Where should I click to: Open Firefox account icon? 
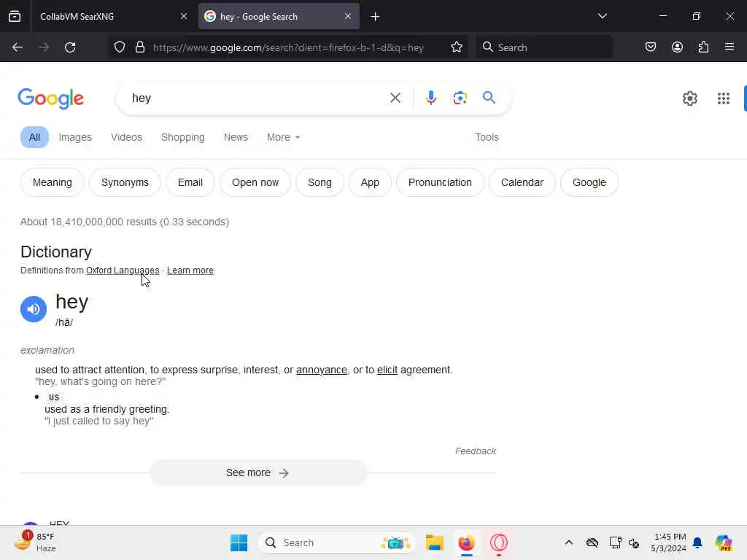point(677,47)
